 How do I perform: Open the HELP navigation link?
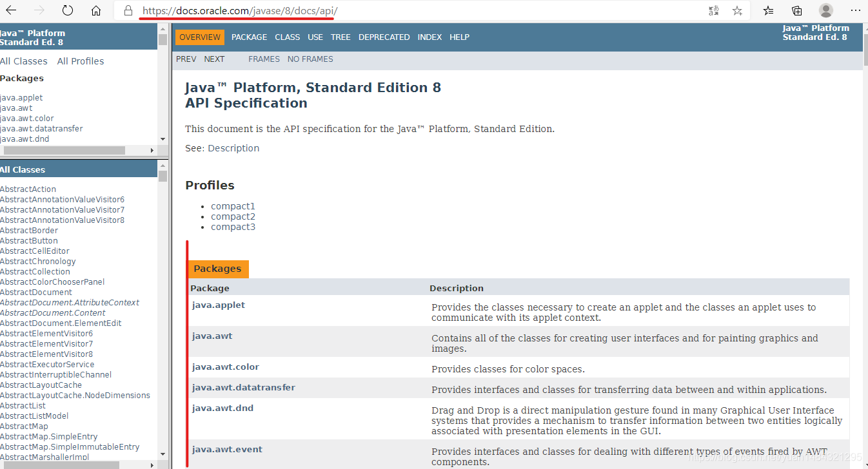pyautogui.click(x=459, y=37)
